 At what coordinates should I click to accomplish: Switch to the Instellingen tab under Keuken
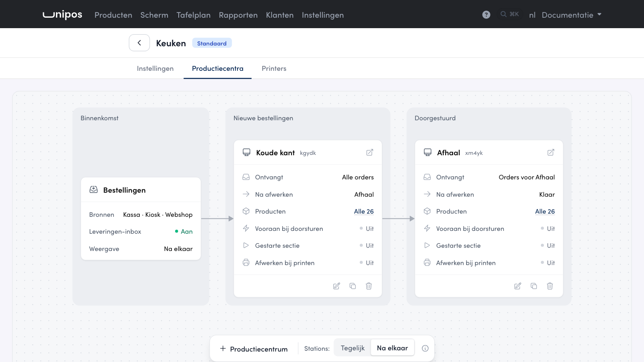click(x=155, y=68)
